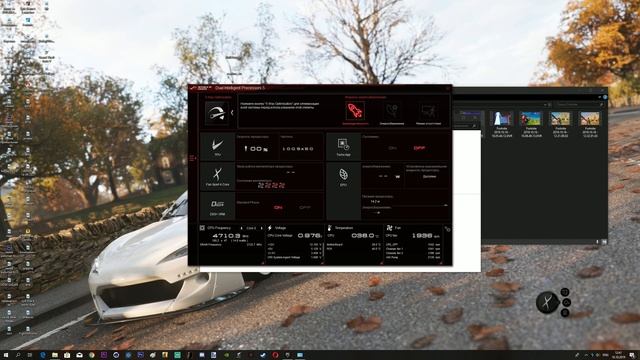Expand CPU Frequency panel corner arrow
Image resolution: width=640 pixels, height=360 pixels.
pyautogui.click(x=262, y=263)
